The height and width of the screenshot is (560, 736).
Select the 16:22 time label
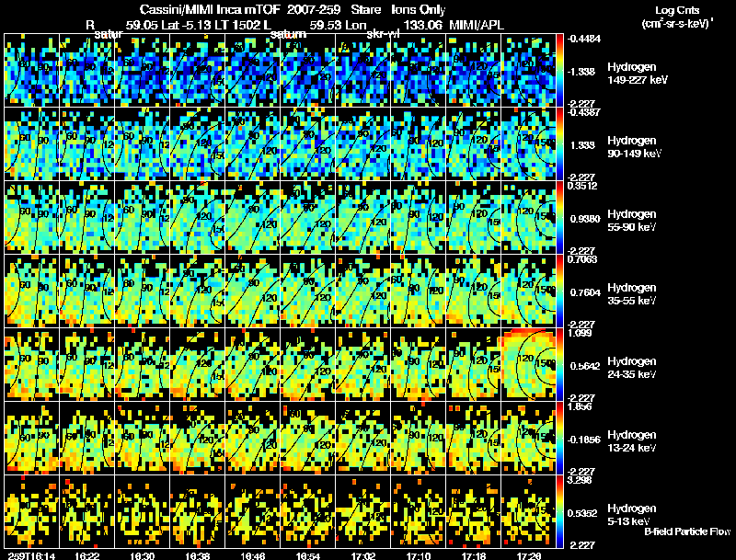[86, 555]
